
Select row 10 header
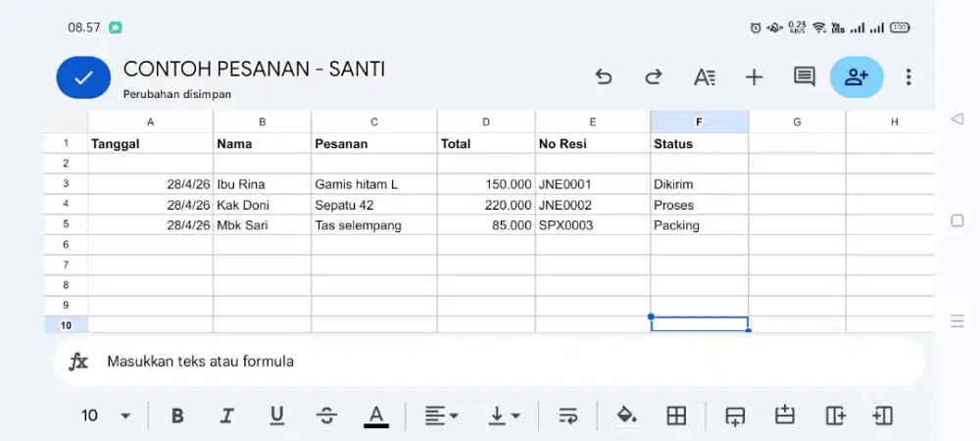tap(66, 325)
